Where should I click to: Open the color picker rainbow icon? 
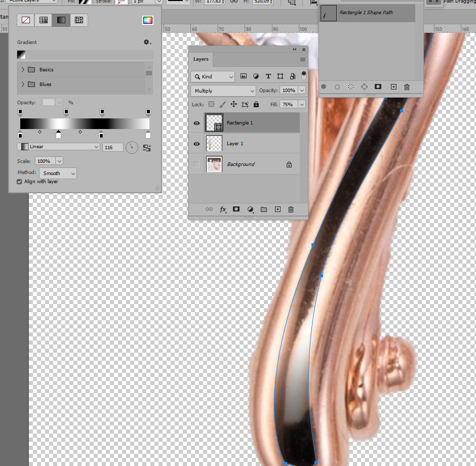(148, 20)
